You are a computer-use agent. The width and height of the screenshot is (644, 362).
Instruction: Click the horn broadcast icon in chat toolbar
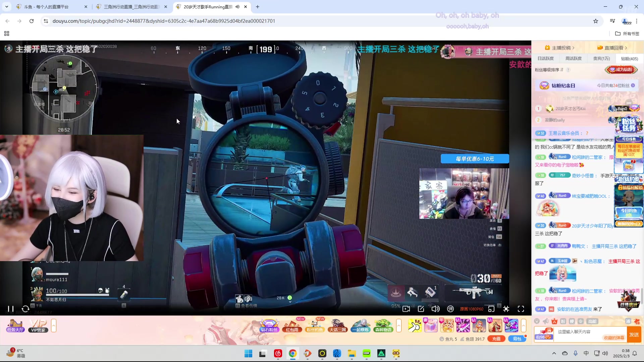(546, 321)
